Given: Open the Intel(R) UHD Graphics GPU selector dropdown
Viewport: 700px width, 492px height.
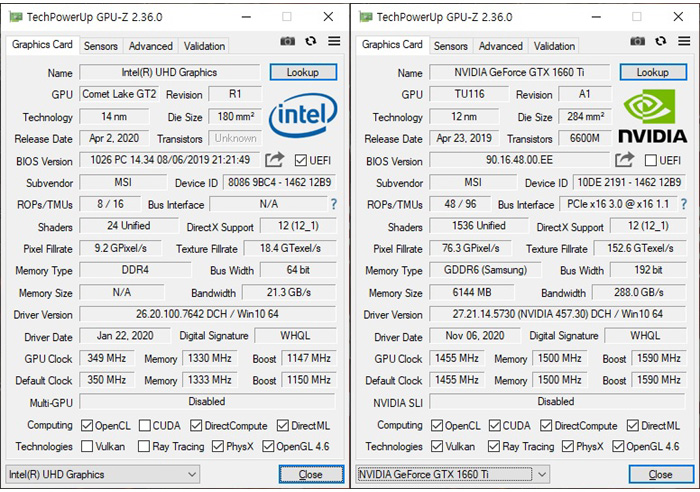Looking at the screenshot, I should 103,474.
